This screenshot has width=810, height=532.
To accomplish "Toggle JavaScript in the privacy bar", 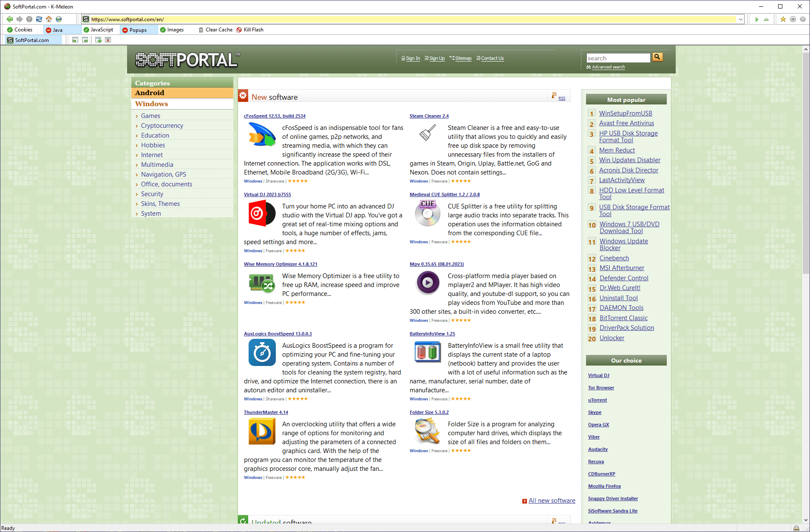I will [98, 30].
